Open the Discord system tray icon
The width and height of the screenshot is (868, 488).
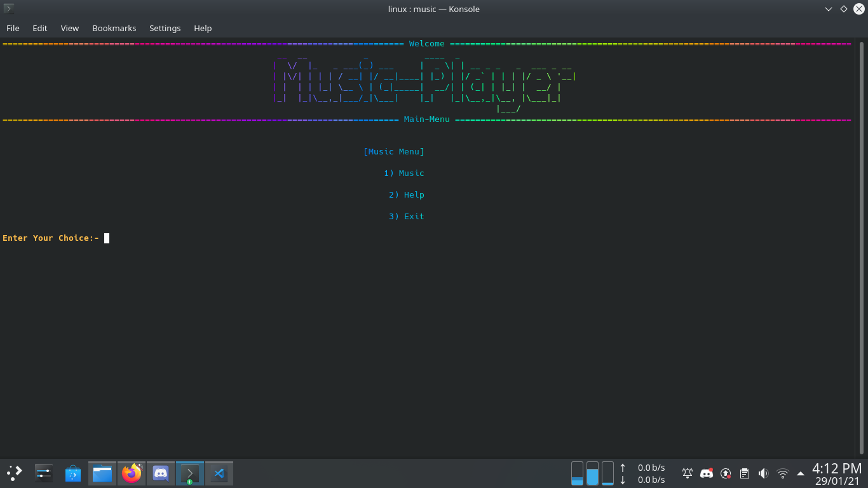pos(706,473)
